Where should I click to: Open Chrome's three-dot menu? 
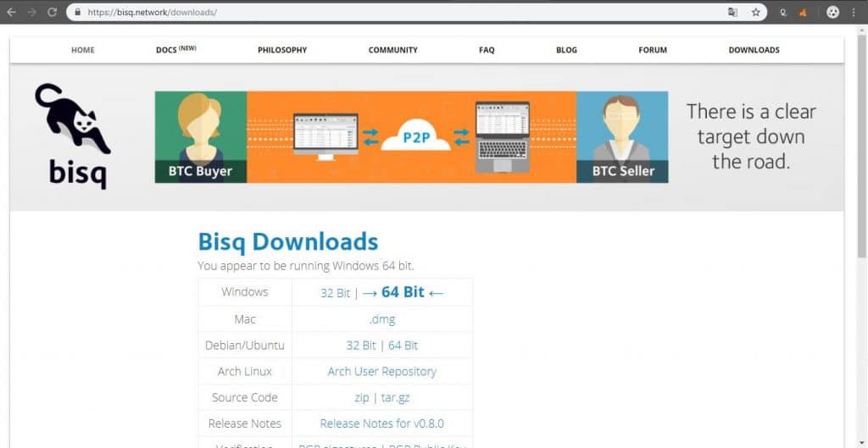tap(853, 12)
